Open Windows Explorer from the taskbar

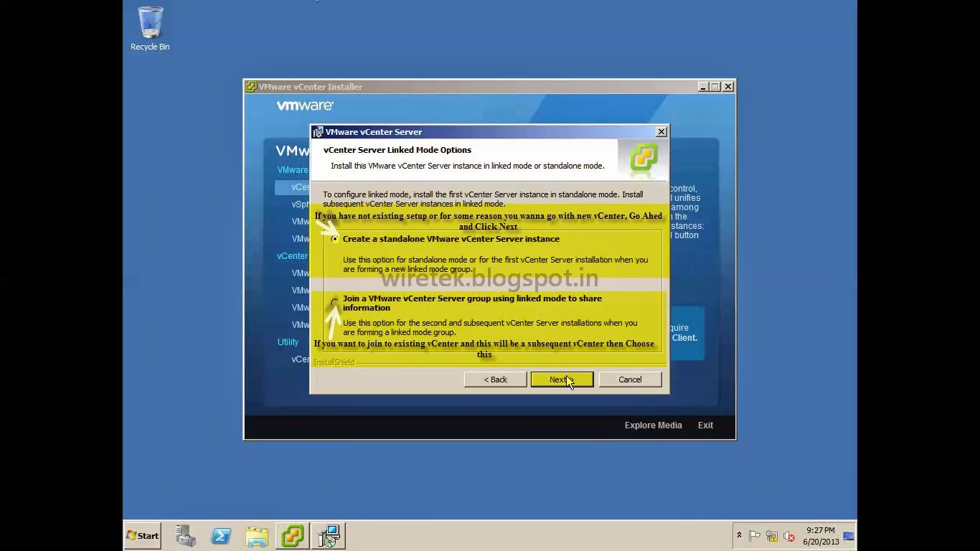coord(257,535)
